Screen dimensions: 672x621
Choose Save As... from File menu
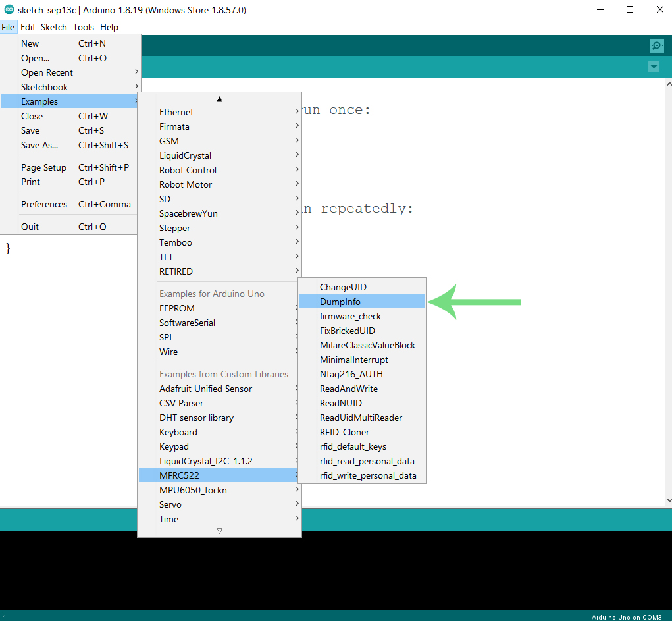tap(68, 146)
